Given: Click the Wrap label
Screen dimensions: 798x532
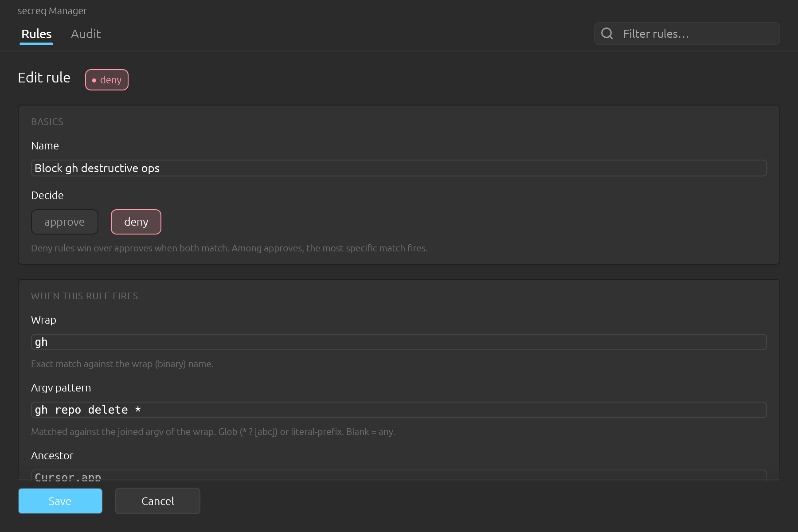Looking at the screenshot, I should point(43,320).
